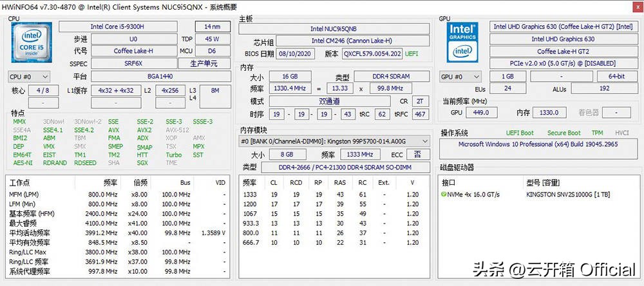Click the Intel Core i5 CPU logo

point(31,43)
